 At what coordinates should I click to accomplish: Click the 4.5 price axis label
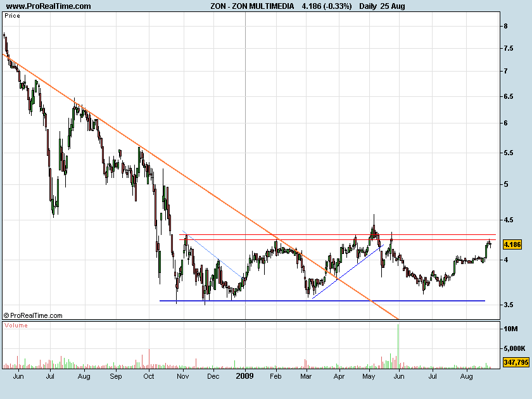point(509,220)
